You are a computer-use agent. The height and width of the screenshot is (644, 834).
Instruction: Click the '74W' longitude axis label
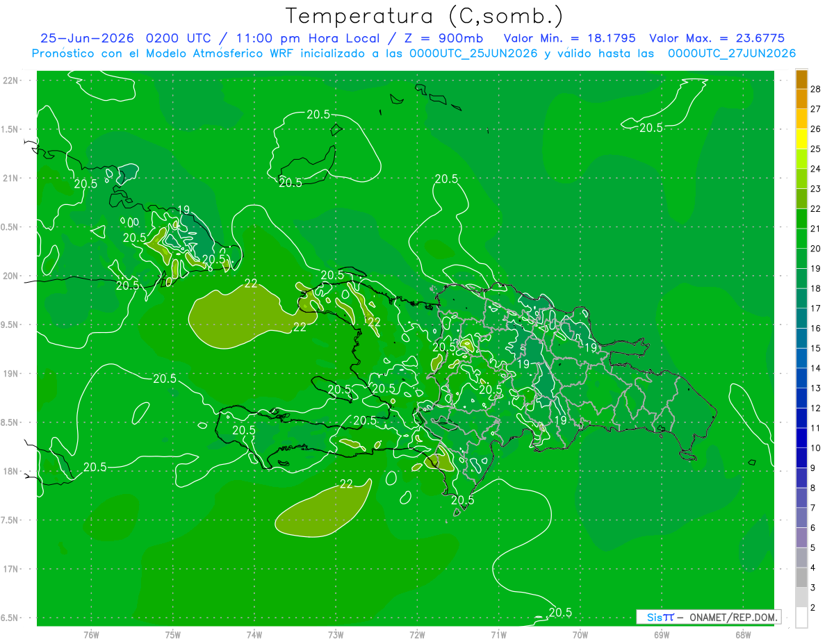pyautogui.click(x=254, y=635)
